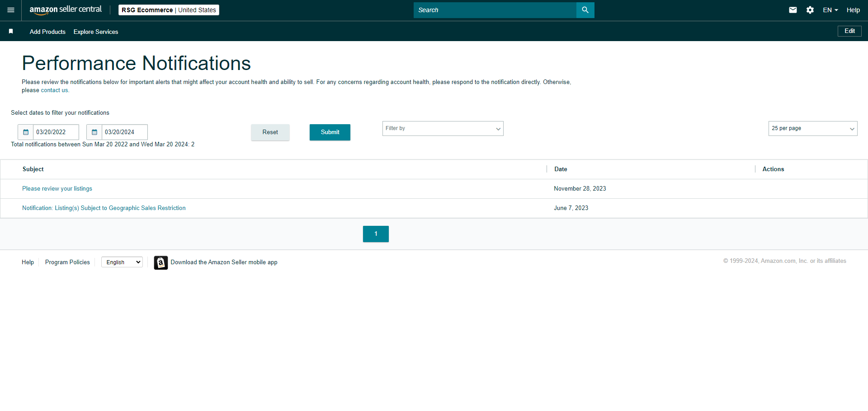Screen dimensions: 868x411
Task: Expand the EN language dropdown
Action: pyautogui.click(x=830, y=10)
